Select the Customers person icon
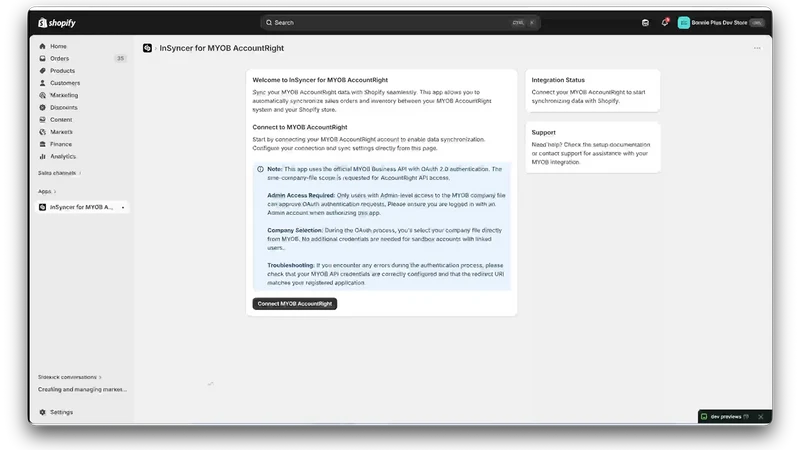 (42, 83)
